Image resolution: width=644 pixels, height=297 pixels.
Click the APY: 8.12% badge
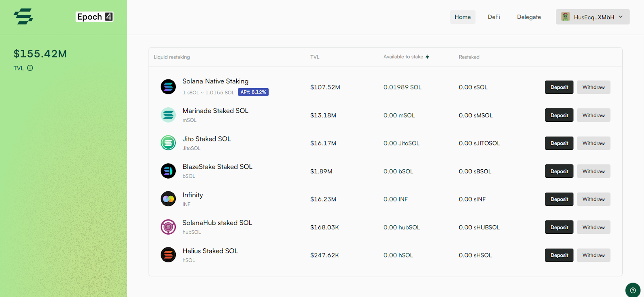pyautogui.click(x=253, y=92)
